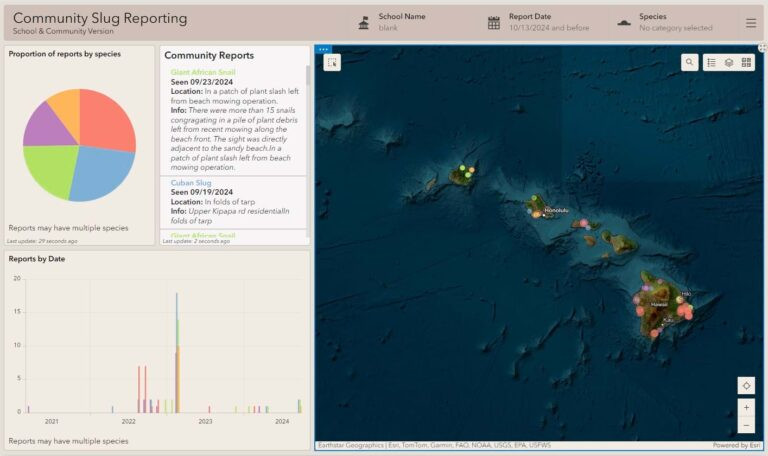
Task: Select the Giant African Snail report entry
Action: point(233,120)
